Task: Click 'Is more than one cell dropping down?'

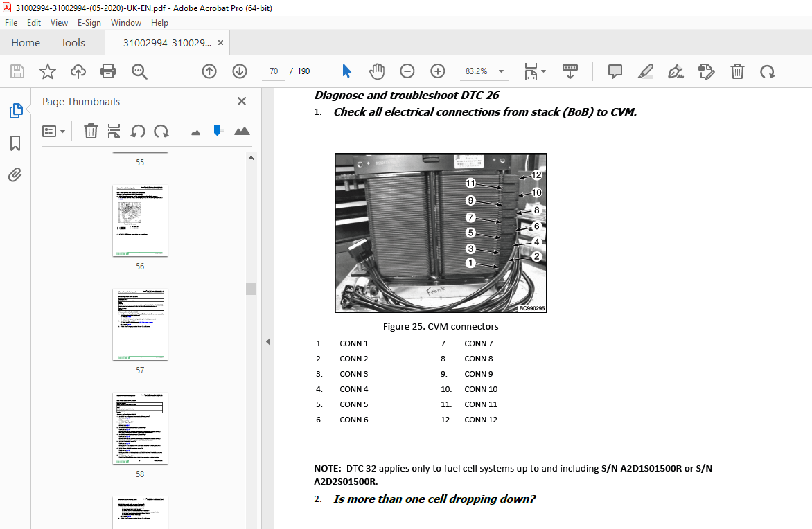Action: point(434,499)
